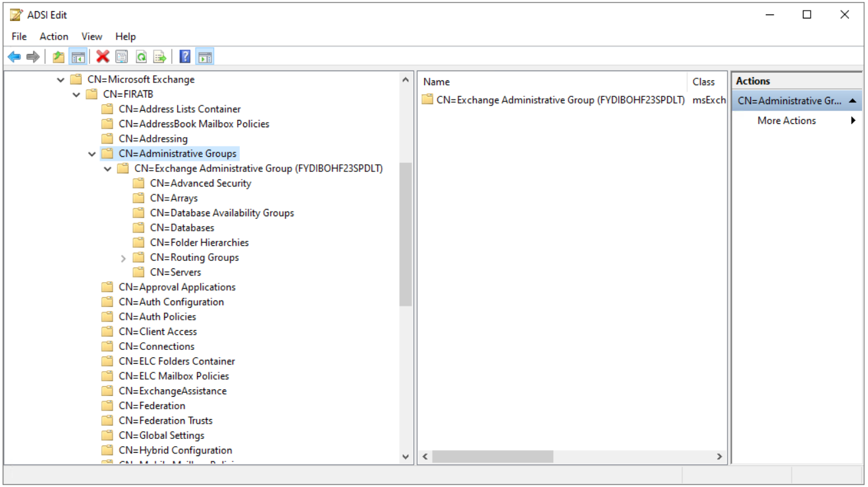Select CN=AddressBook Mailbox Policies
This screenshot has height=487, width=868.
(x=194, y=124)
